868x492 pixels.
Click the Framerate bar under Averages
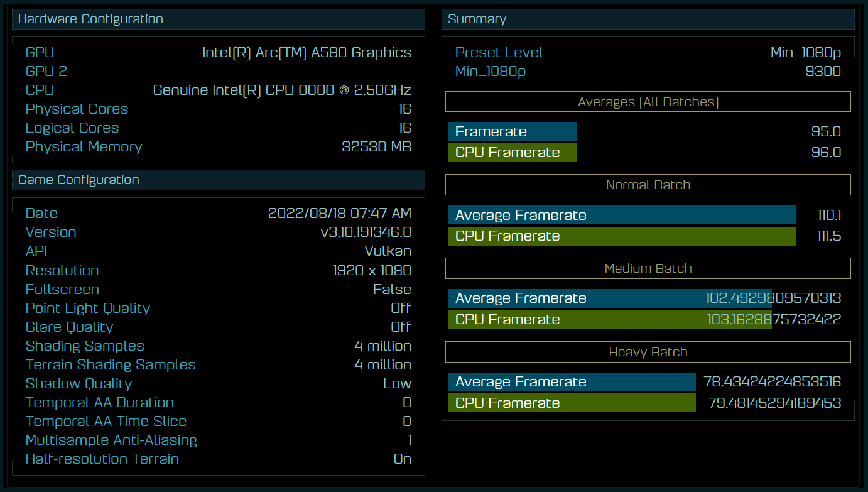(x=512, y=131)
